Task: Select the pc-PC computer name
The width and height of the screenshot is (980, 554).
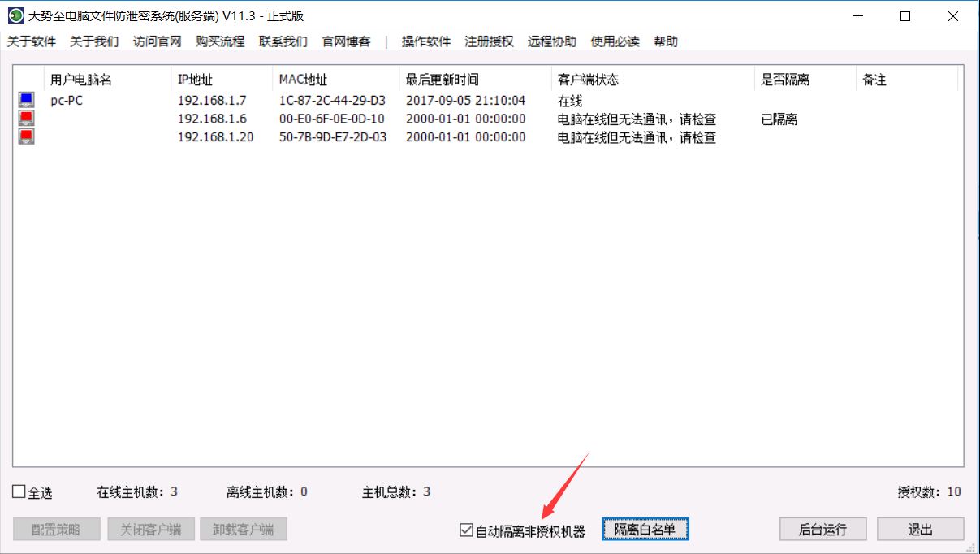Action: [67, 101]
